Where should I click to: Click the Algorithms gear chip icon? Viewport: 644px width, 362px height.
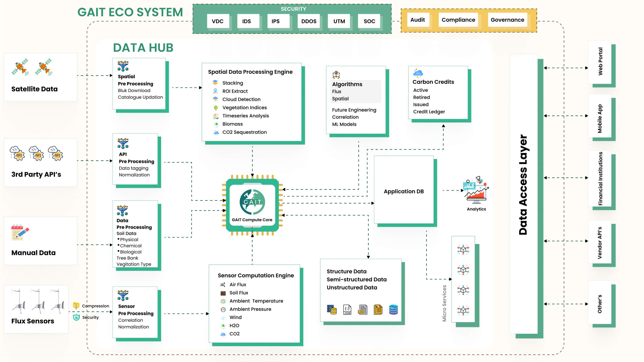pyautogui.click(x=336, y=75)
